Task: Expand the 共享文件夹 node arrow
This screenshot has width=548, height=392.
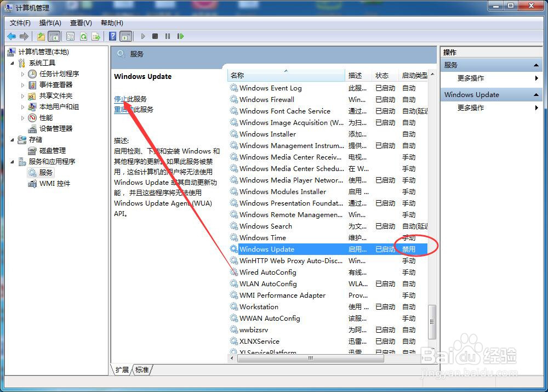Action: (22, 96)
